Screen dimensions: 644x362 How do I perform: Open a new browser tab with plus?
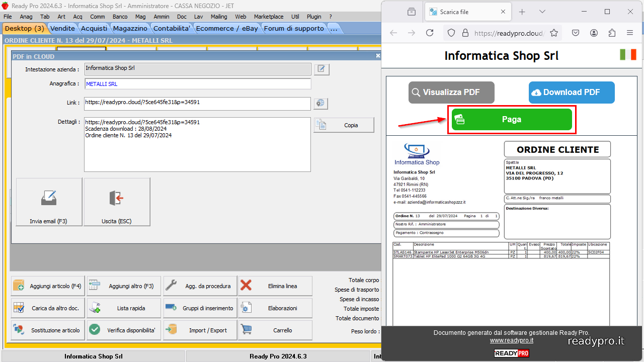(522, 12)
